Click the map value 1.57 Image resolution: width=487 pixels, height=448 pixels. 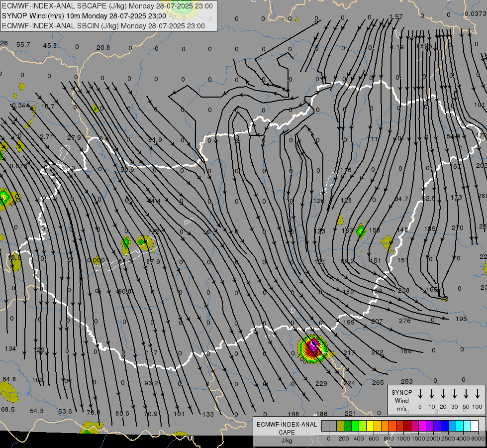click(x=396, y=17)
